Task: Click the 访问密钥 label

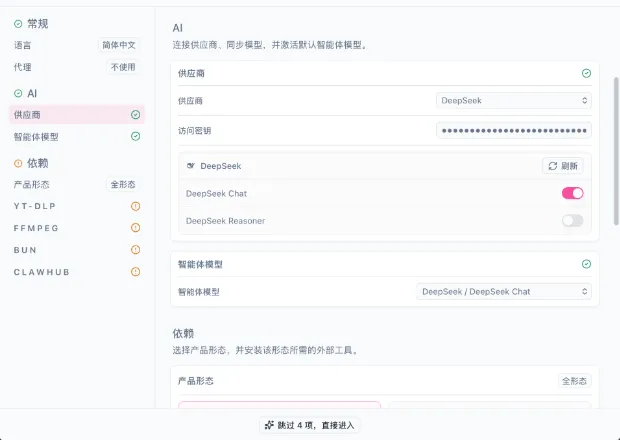Action: point(194,131)
